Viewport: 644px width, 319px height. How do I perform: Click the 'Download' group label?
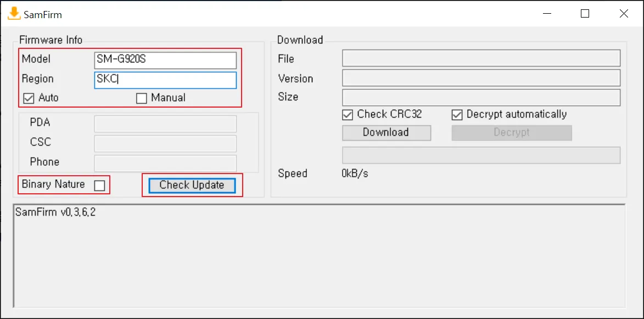300,40
